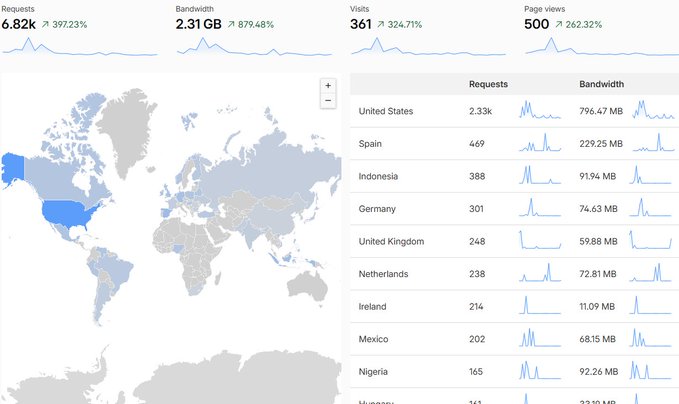Click the Page views 500 total
This screenshot has width=679, height=404.
(537, 24)
